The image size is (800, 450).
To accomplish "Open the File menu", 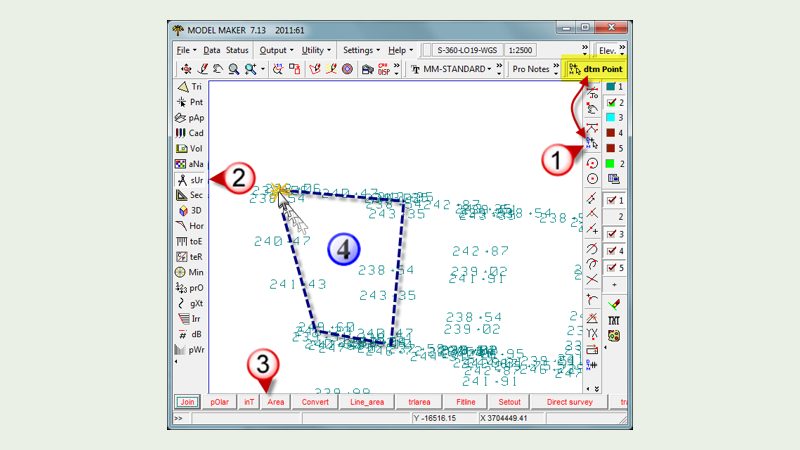I will 186,50.
